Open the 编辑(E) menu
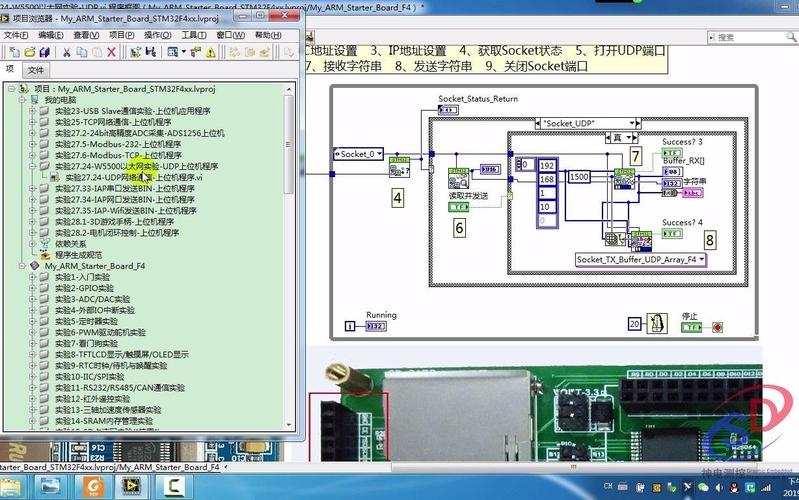799x500 pixels. [50, 35]
